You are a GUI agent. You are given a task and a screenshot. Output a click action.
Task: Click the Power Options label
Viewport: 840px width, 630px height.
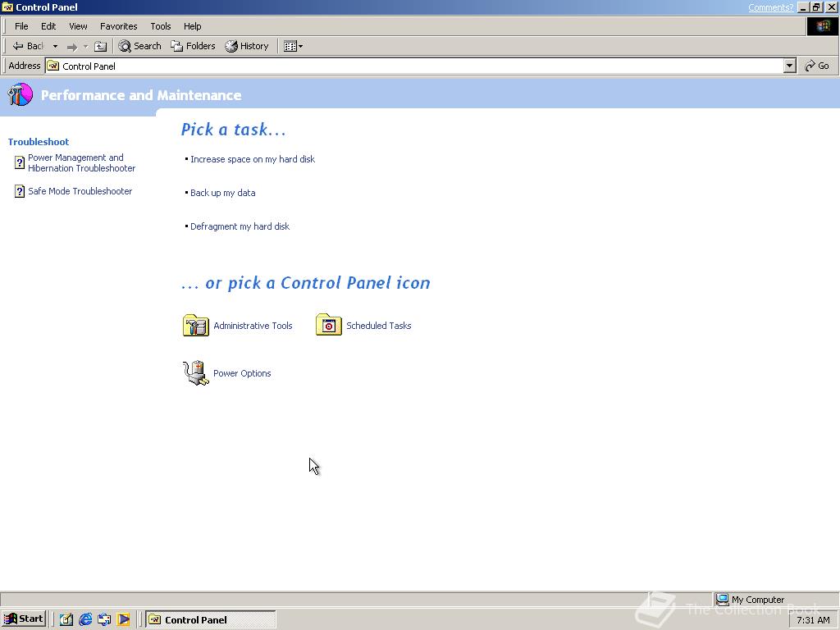coord(242,373)
